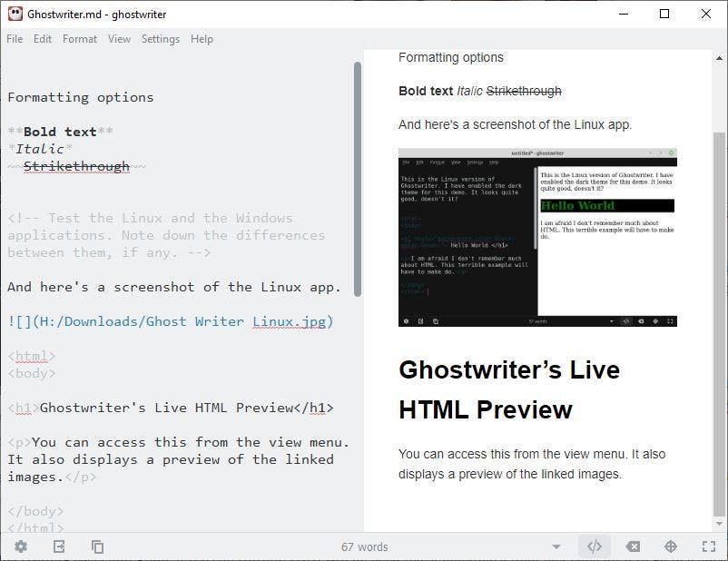Enter full screen via status bar icon
This screenshot has height=561, width=728.
tap(709, 546)
